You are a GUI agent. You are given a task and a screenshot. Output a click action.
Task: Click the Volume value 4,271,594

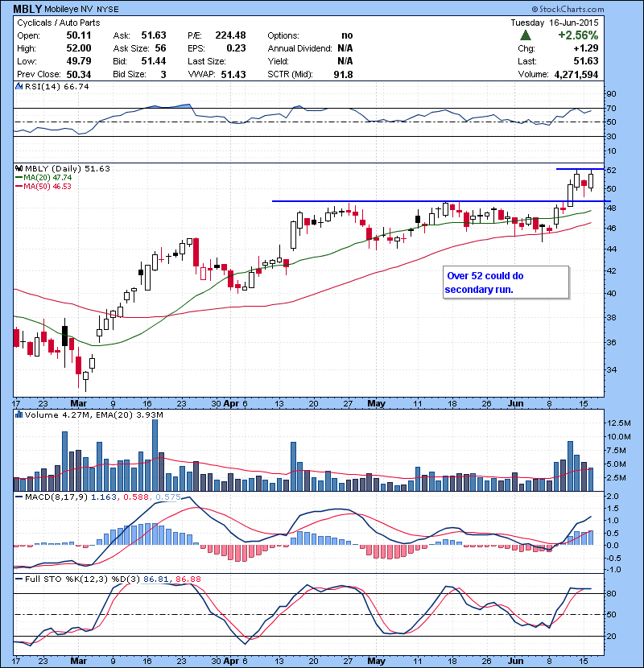(x=576, y=74)
